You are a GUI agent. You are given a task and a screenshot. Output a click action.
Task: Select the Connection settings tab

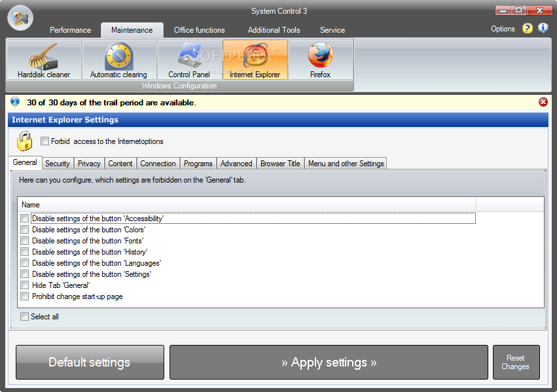click(158, 164)
